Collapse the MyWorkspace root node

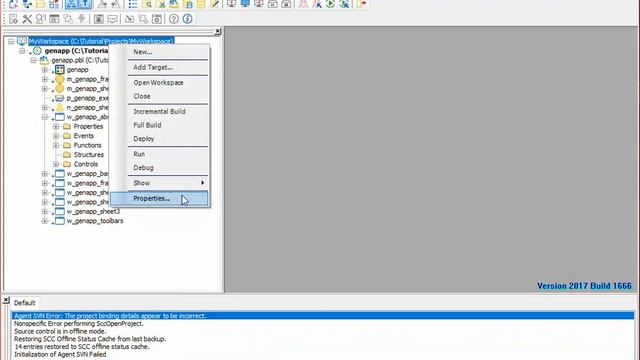click(x=11, y=41)
